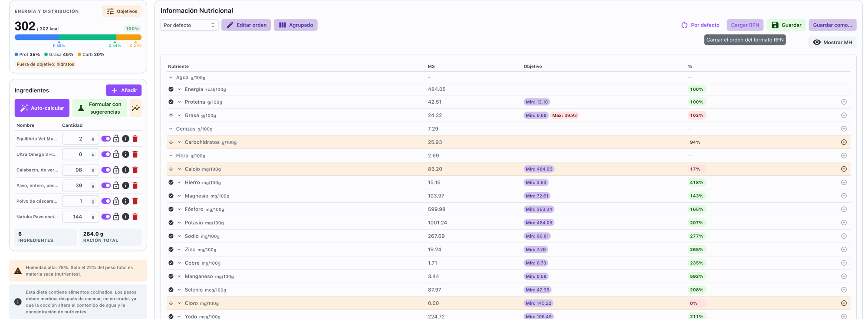
Task: Click Formular con sugerencias
Action: coord(100,108)
